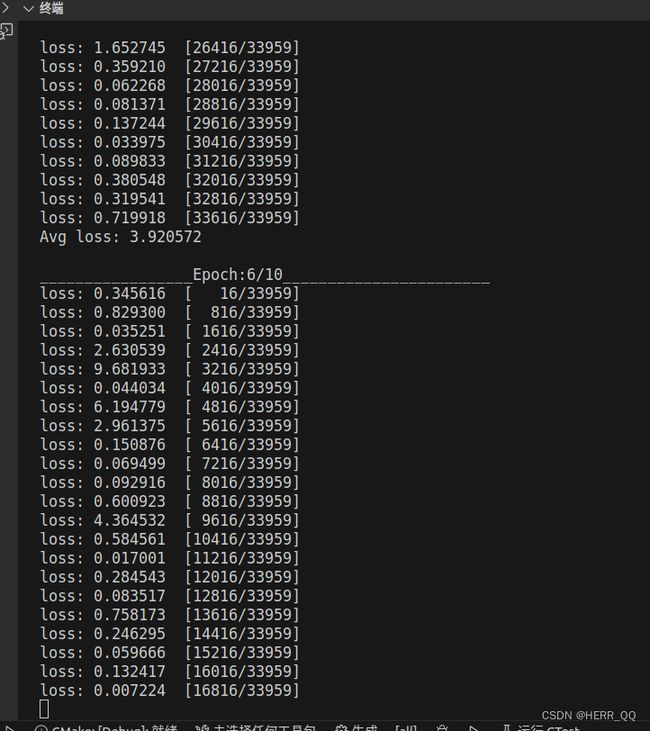Run target with the play icon
650x731 pixels.
coord(474,728)
